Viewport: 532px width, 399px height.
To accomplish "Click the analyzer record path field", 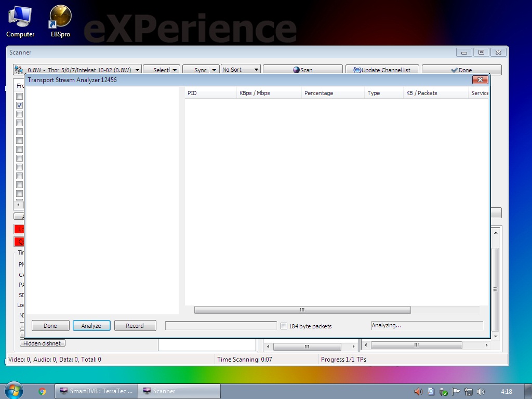I will coord(221,326).
